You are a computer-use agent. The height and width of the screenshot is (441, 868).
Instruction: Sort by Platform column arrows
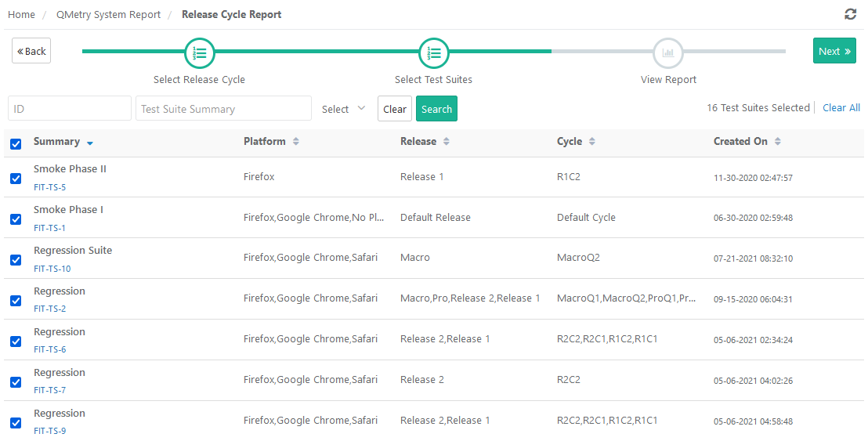click(x=296, y=142)
